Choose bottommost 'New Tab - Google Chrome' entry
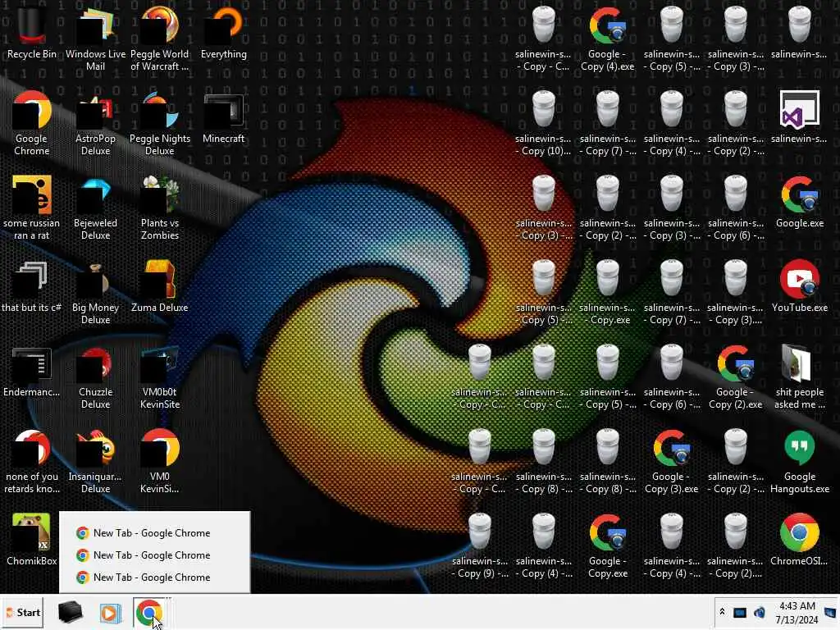 154,577
